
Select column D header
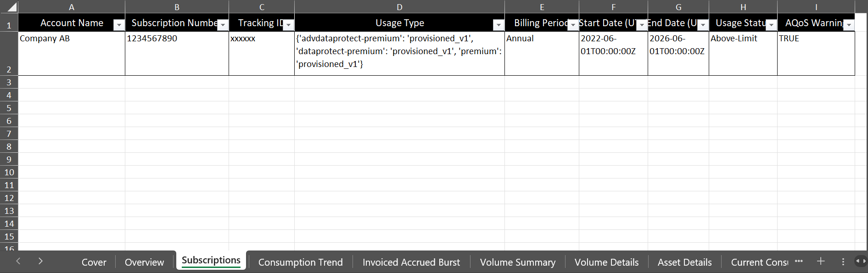click(x=399, y=7)
